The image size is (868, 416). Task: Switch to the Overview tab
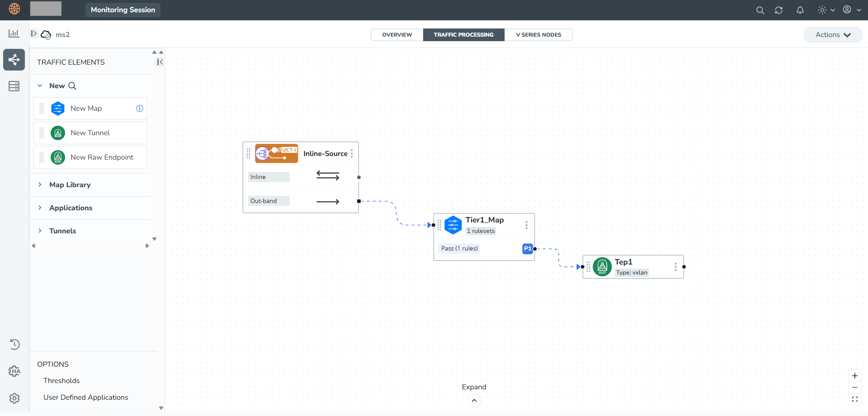tap(397, 35)
